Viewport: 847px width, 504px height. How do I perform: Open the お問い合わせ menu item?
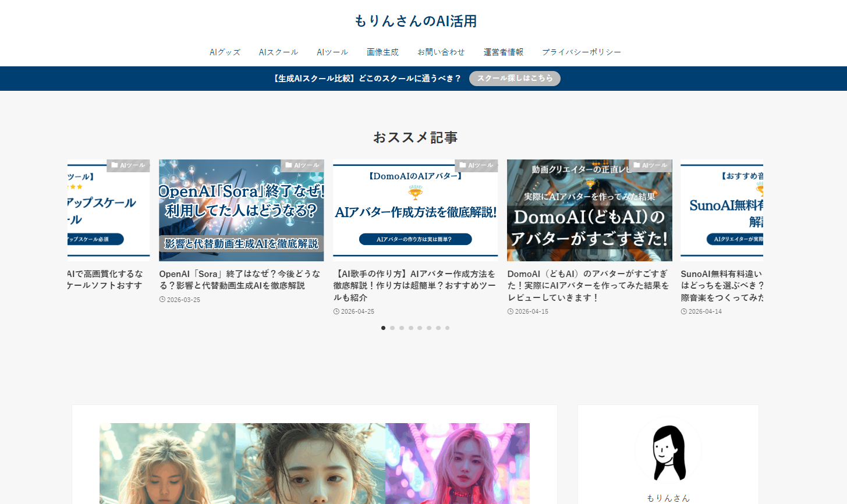441,52
